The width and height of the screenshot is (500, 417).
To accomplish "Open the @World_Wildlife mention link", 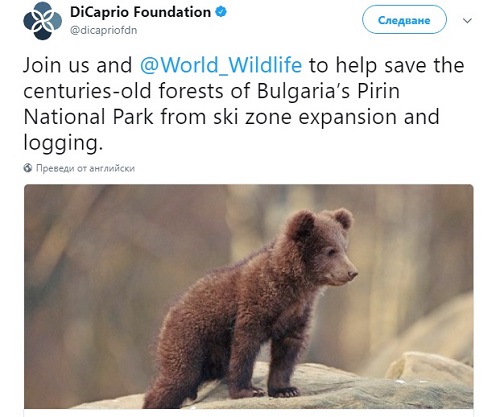I will click(221, 65).
